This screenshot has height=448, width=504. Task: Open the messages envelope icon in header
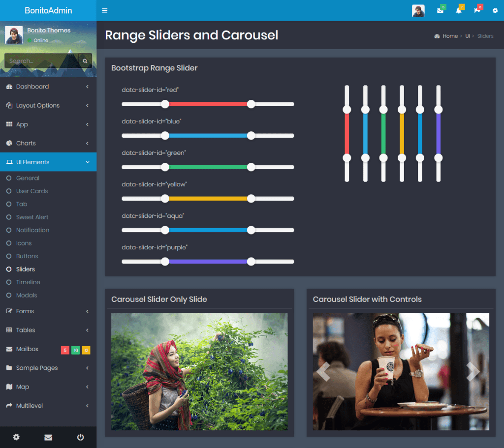tap(440, 11)
